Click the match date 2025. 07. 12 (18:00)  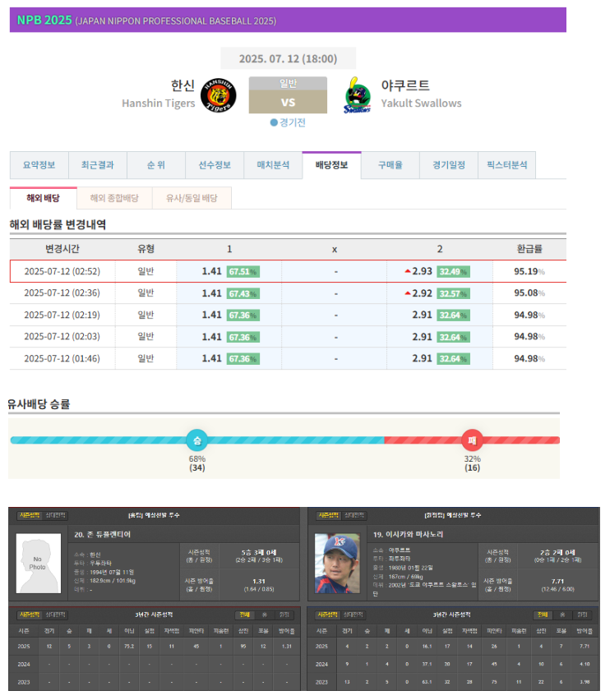288,58
